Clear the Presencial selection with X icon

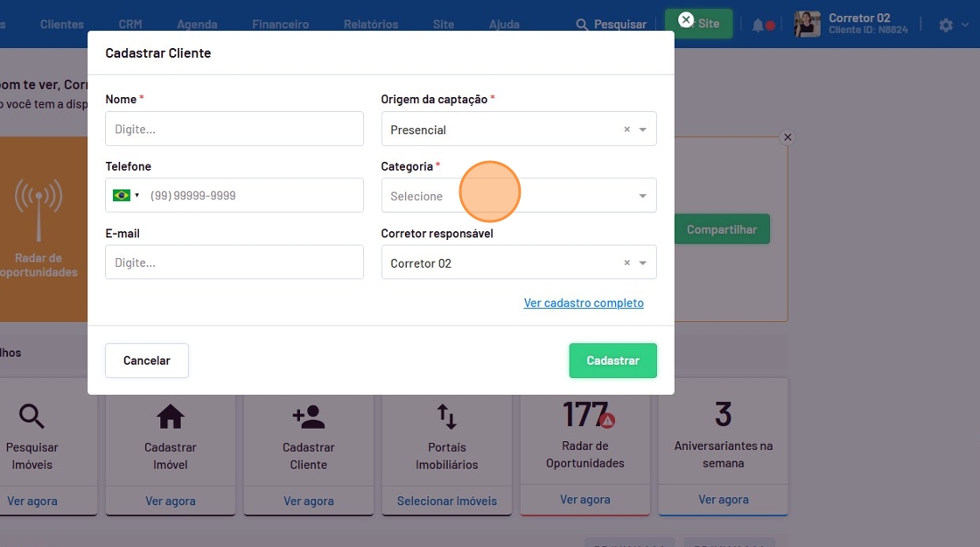click(x=626, y=130)
